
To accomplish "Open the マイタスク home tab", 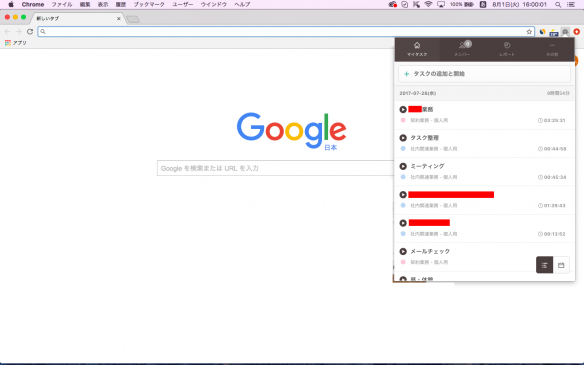I will [x=417, y=49].
